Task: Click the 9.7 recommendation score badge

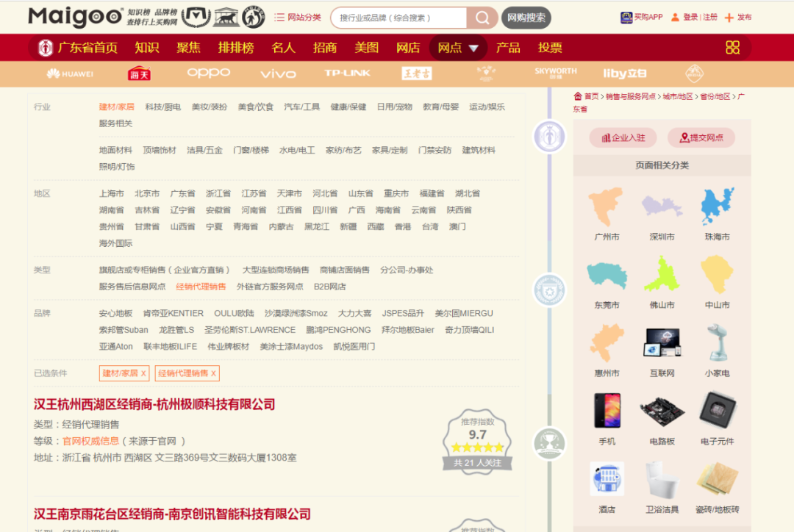Action: click(x=477, y=442)
